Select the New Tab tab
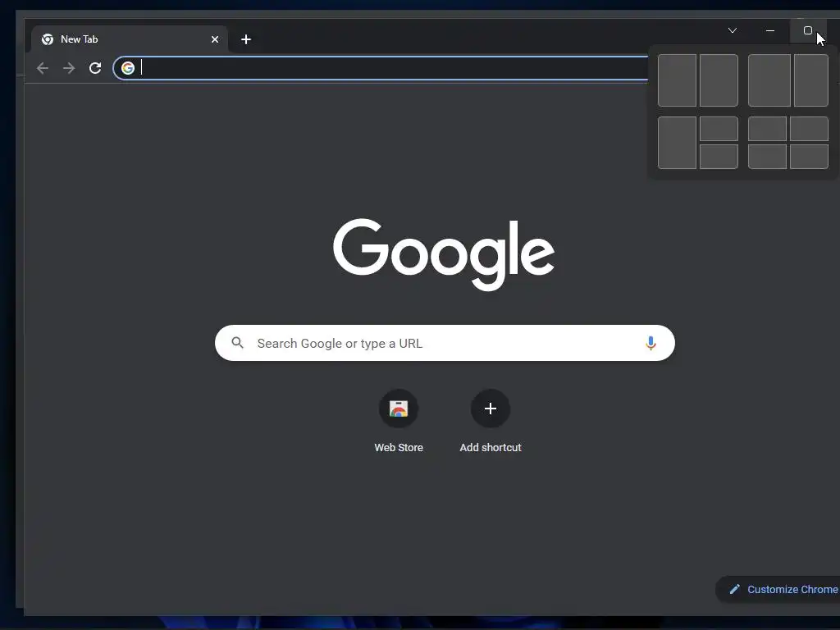This screenshot has width=840, height=630. 129,39
